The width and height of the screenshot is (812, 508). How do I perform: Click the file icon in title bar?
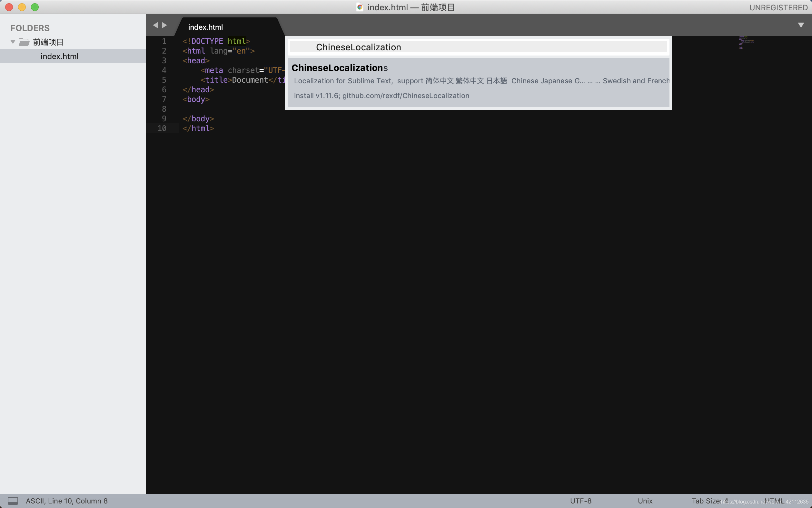(x=360, y=7)
